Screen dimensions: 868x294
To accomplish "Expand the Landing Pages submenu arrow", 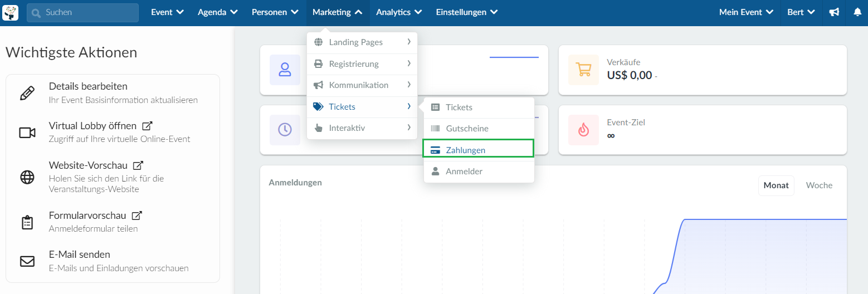I will coord(409,42).
